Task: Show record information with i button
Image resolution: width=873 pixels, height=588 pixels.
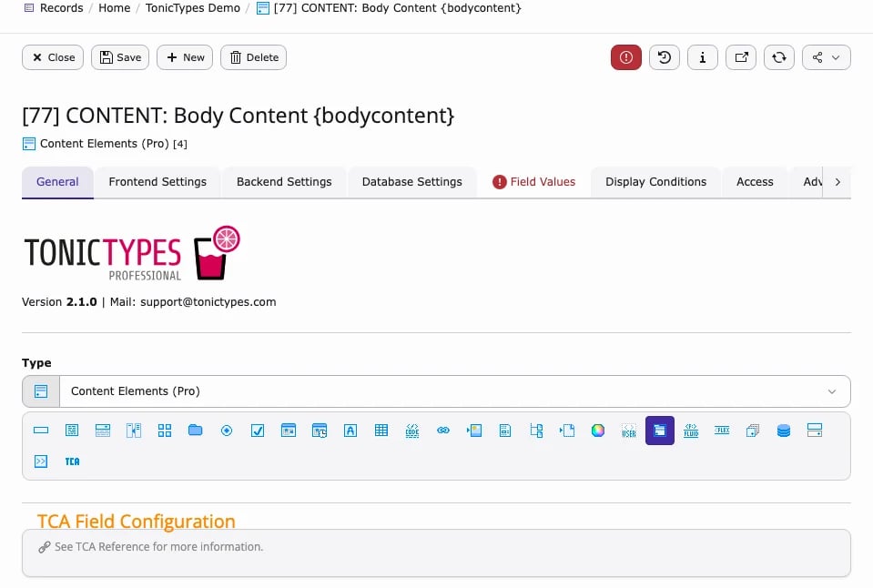Action: point(703,57)
